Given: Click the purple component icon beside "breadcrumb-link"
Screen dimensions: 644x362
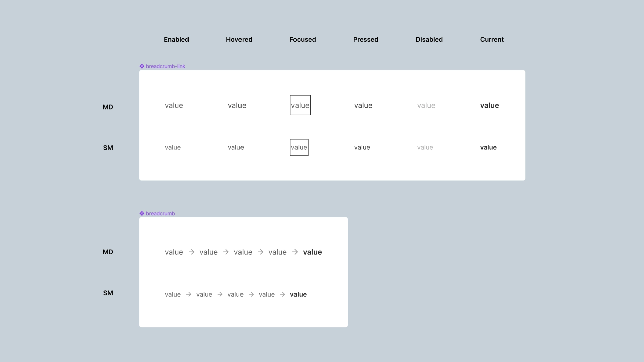Looking at the screenshot, I should (x=142, y=66).
